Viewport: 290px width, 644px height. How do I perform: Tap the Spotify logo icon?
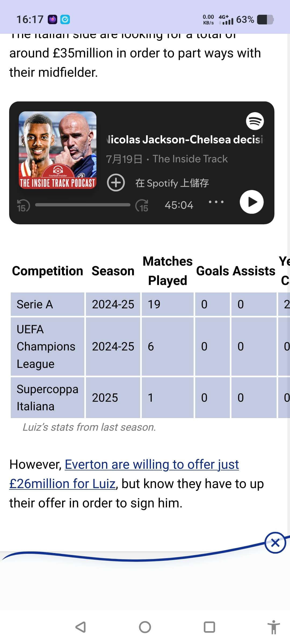tap(255, 121)
